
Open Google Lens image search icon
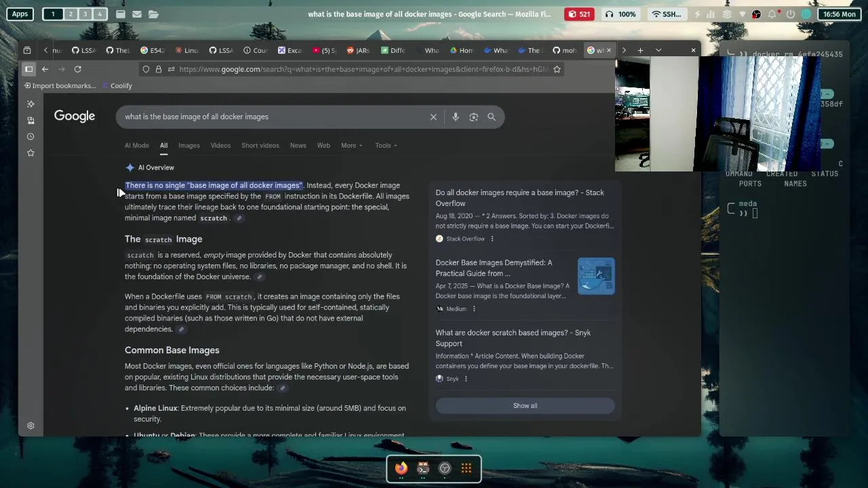tap(473, 117)
